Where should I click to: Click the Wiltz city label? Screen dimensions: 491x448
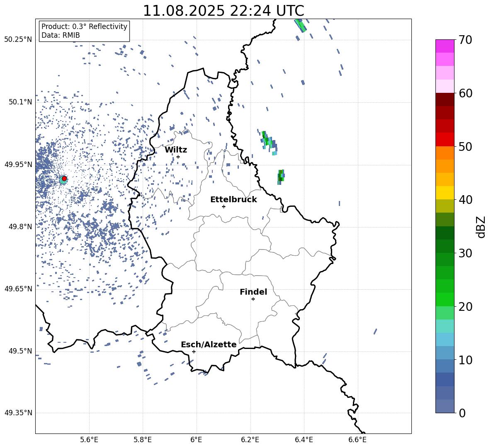click(176, 150)
